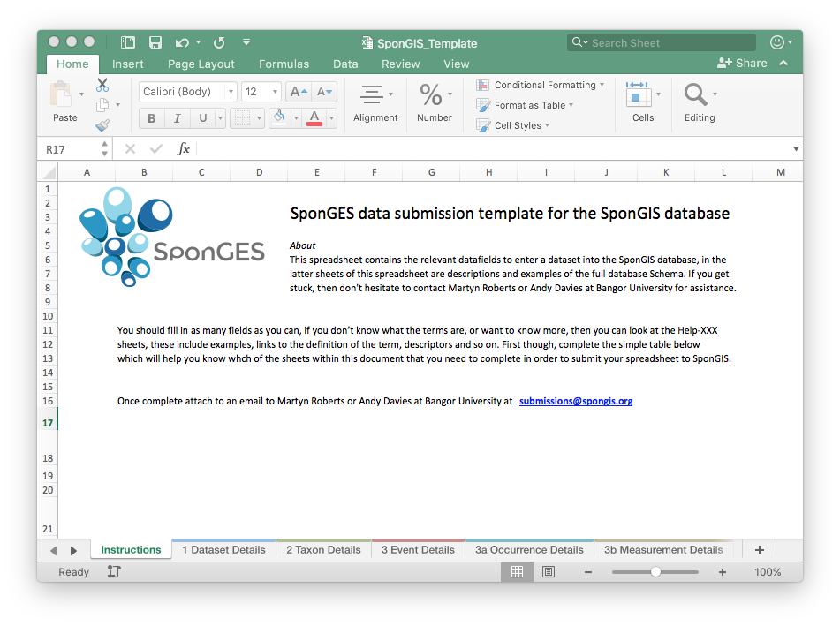Switch to 3a Occurrence Details sheet
This screenshot has height=626, width=840.
point(529,550)
